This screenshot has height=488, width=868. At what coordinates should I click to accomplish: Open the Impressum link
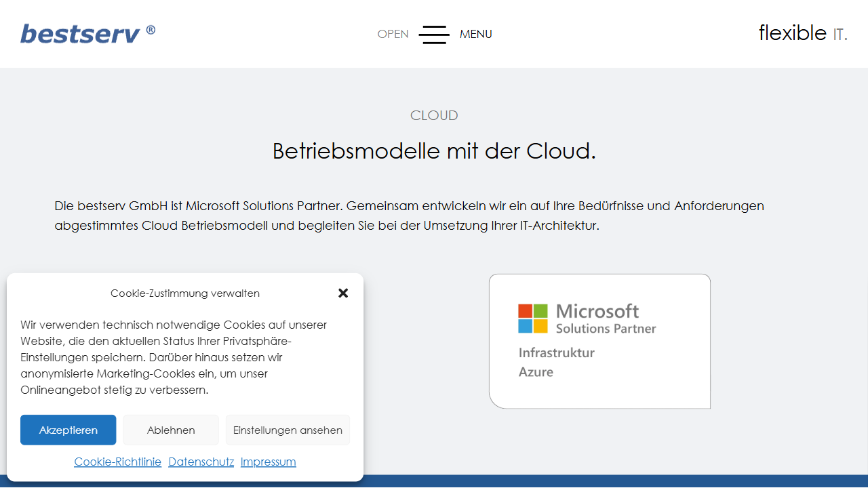tap(268, 462)
